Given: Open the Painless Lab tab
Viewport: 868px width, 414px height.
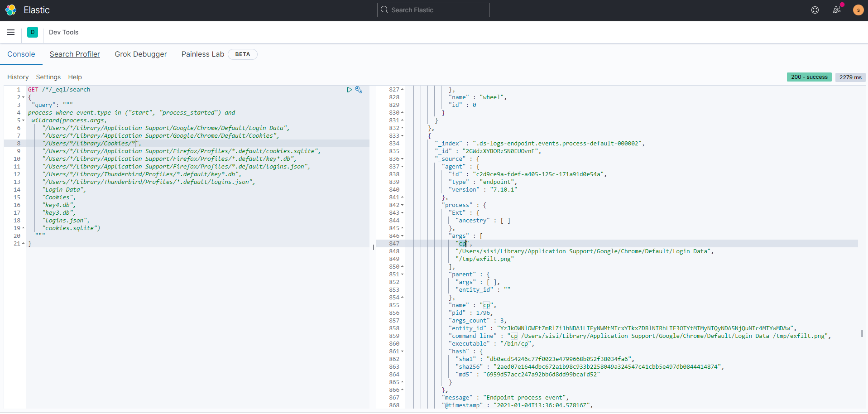Looking at the screenshot, I should tap(202, 54).
